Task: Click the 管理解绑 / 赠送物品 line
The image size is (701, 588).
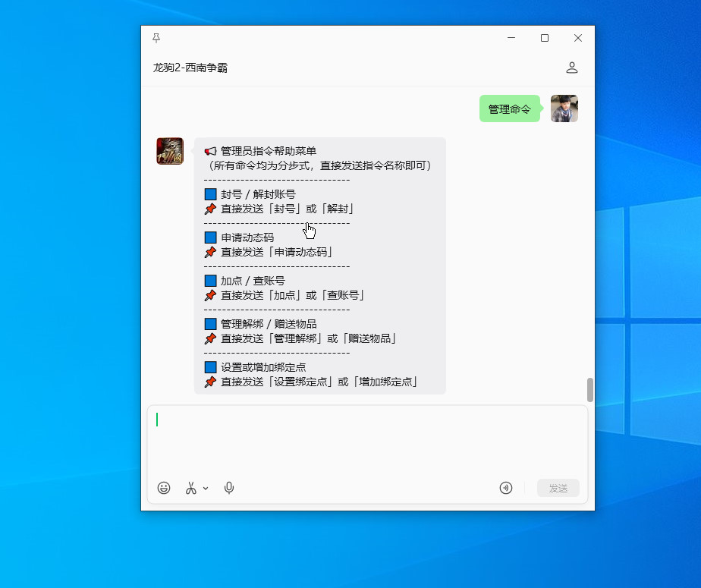Action: [269, 324]
